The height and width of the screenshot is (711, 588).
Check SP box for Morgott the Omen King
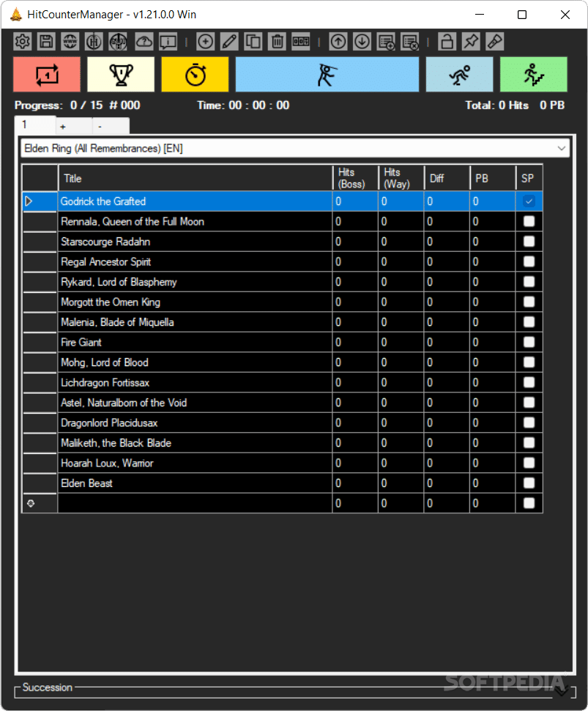click(x=529, y=302)
